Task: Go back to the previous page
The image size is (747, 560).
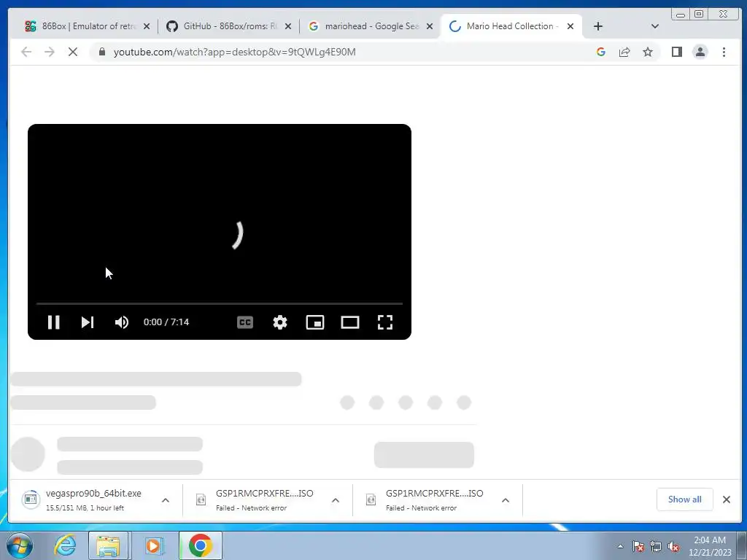Action: (26, 52)
